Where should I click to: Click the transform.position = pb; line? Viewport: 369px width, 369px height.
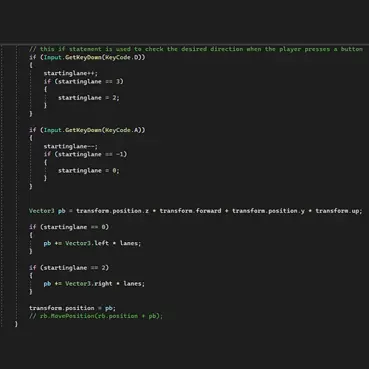[72, 308]
